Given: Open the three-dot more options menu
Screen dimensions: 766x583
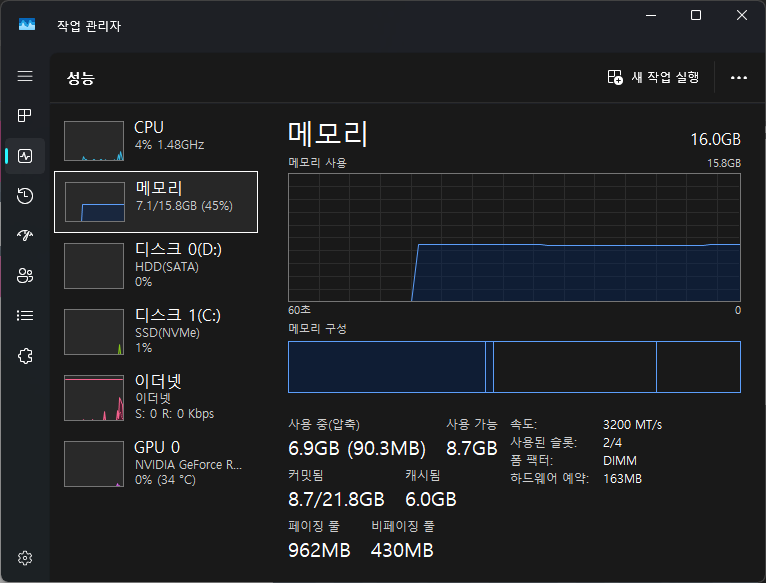Looking at the screenshot, I should (739, 77).
